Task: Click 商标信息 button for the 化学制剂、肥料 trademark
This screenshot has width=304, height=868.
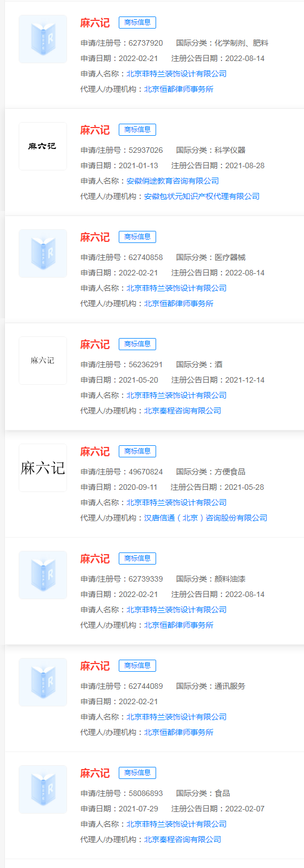Action: (x=137, y=23)
